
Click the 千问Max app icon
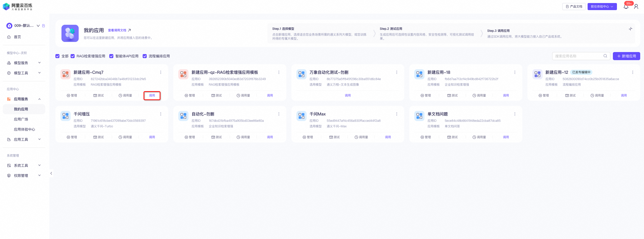pyautogui.click(x=302, y=116)
